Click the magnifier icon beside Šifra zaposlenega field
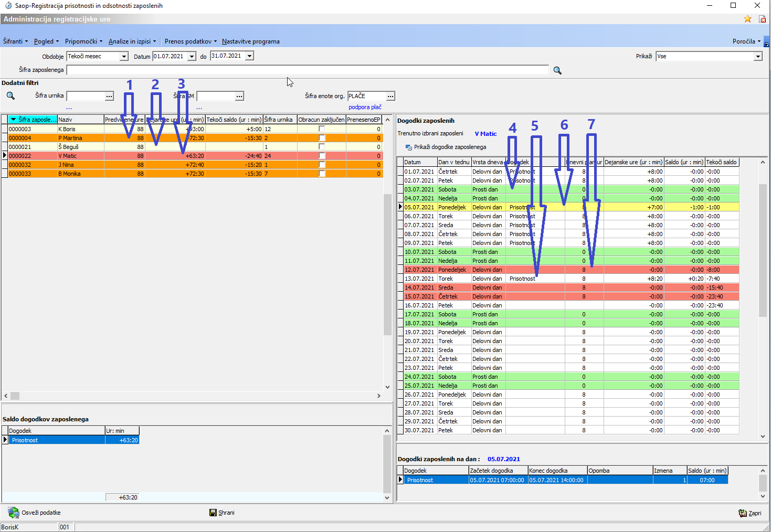771x532 pixels. 557,70
